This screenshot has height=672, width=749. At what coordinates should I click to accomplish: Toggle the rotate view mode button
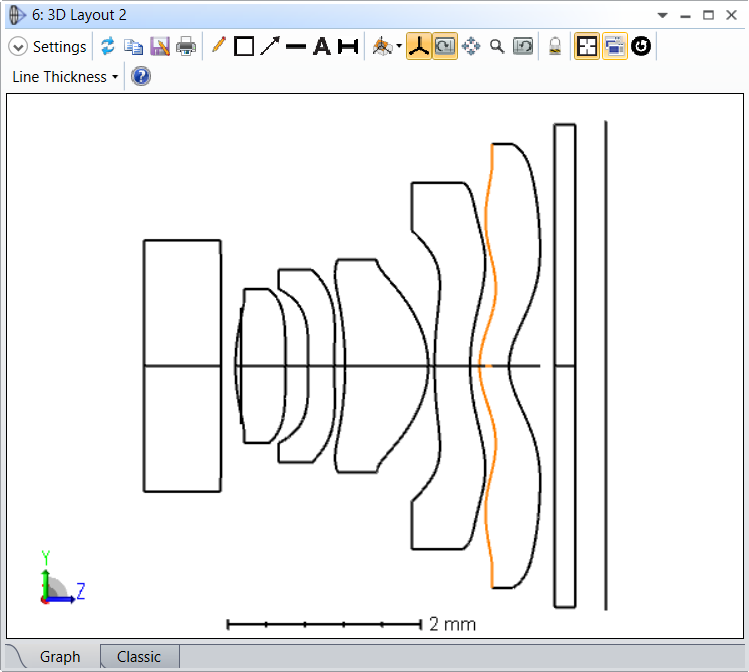coord(445,46)
